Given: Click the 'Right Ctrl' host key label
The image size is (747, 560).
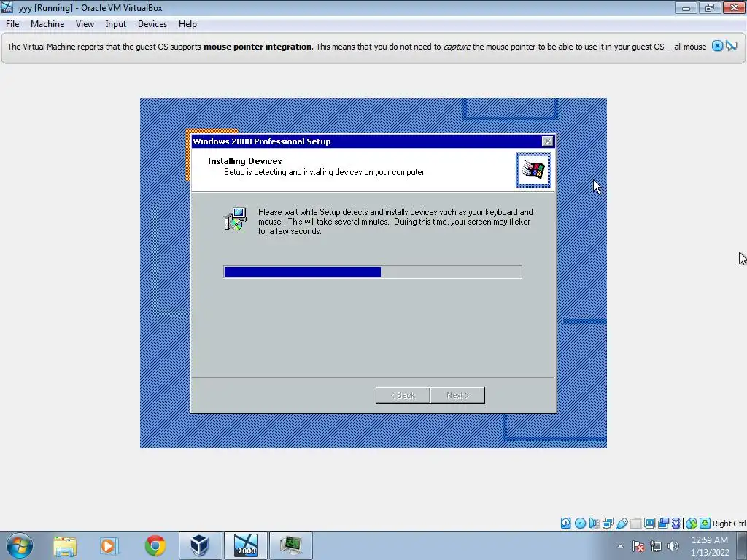Looking at the screenshot, I should click(x=729, y=524).
